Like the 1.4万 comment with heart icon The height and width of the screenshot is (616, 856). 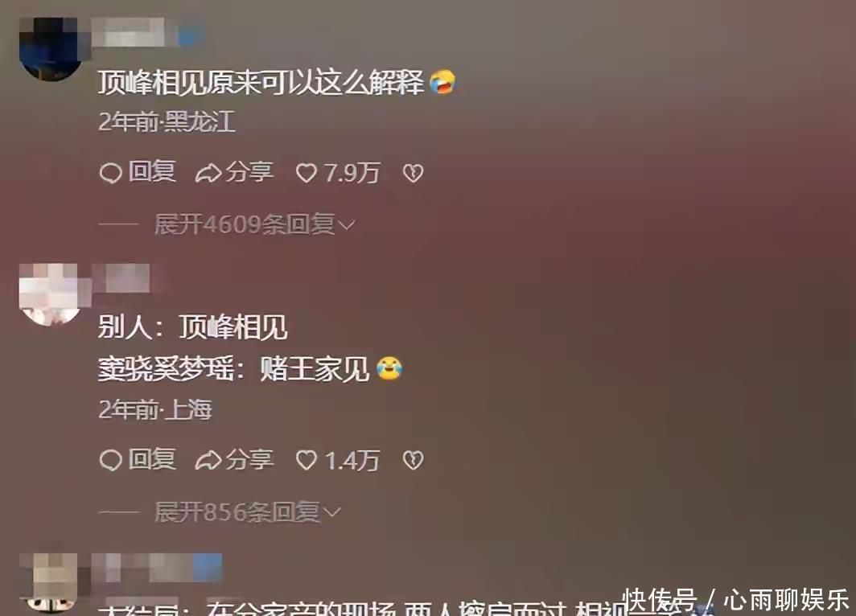point(307,460)
